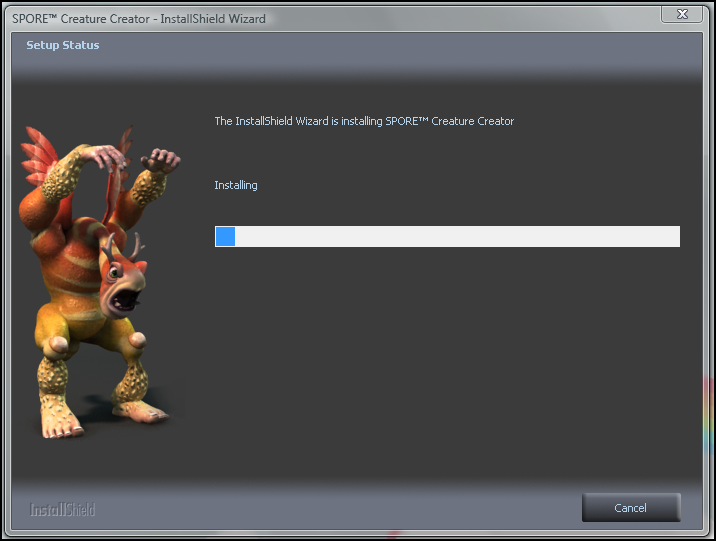
Task: Close the InstallShield Wizard window
Action: point(682,14)
